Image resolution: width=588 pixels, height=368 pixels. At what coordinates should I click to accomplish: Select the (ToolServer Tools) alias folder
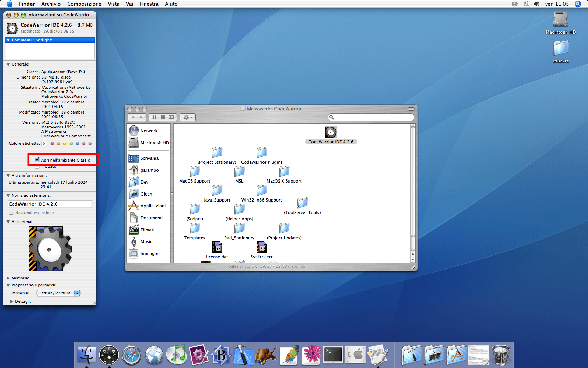(302, 203)
